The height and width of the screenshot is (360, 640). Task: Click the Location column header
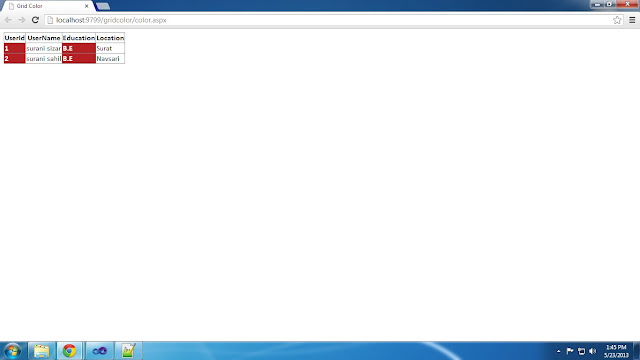[110, 38]
